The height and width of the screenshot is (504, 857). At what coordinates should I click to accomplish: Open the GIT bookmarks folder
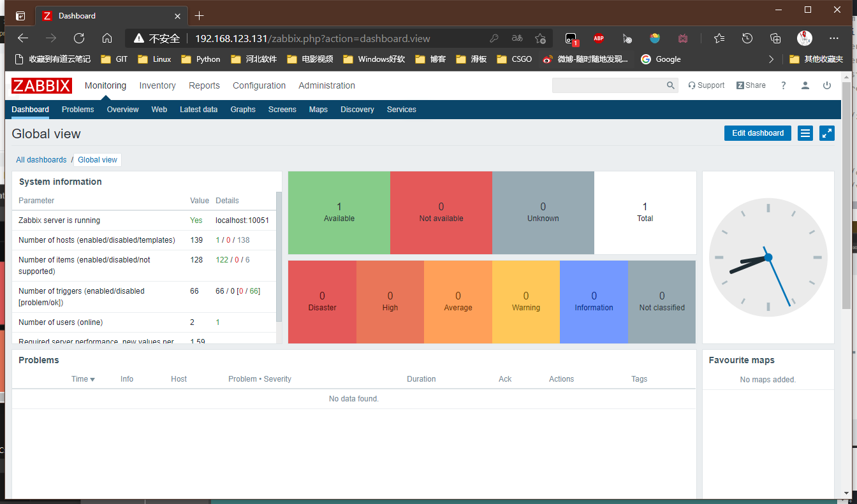(x=114, y=59)
